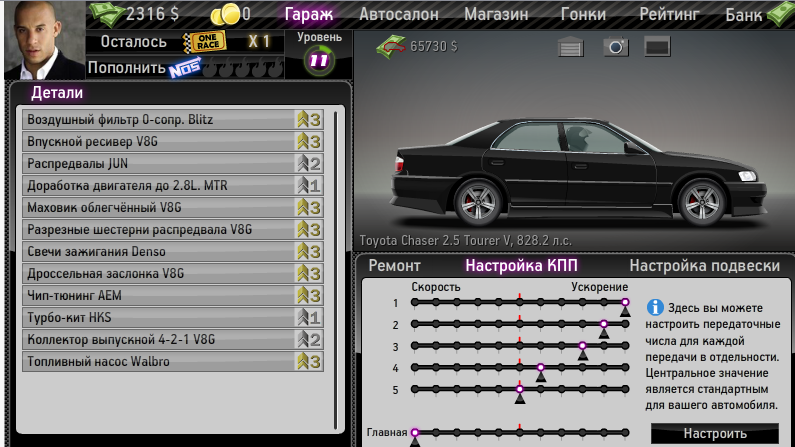The width and height of the screenshot is (795, 447).
Task: Switch to the Ремонт tab
Action: [394, 266]
